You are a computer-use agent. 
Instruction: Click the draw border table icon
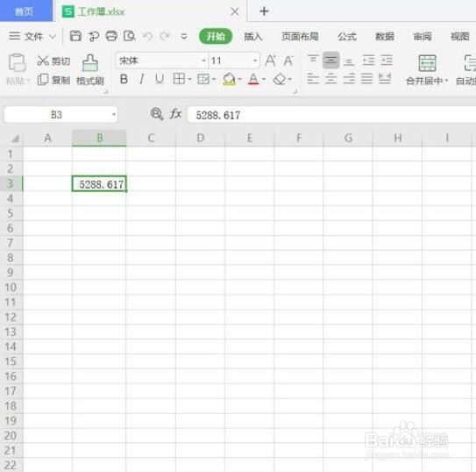(203, 79)
